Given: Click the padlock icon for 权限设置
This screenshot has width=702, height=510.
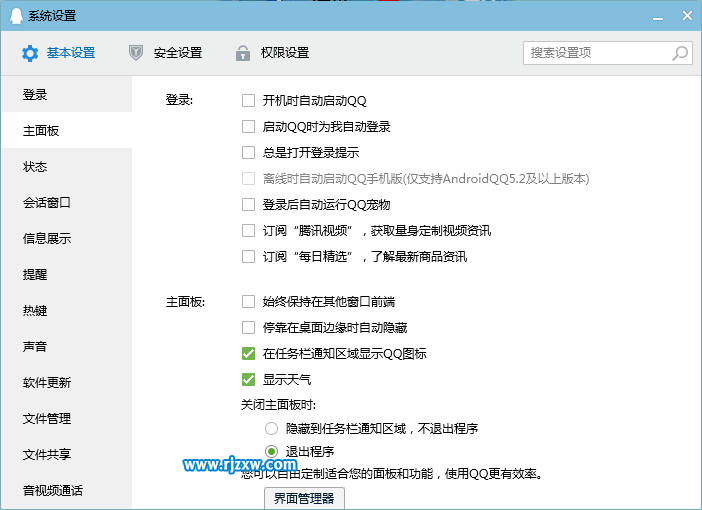Looking at the screenshot, I should pos(243,53).
